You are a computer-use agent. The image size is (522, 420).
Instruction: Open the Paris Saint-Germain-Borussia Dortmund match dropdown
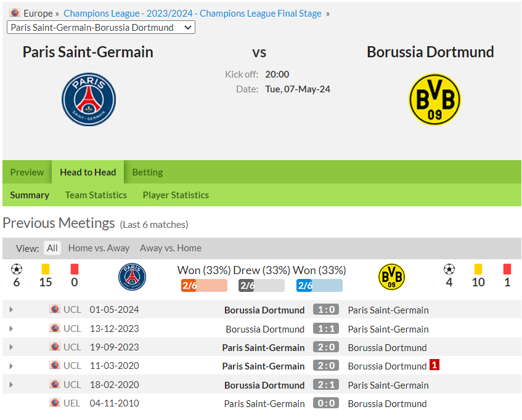pyautogui.click(x=101, y=27)
